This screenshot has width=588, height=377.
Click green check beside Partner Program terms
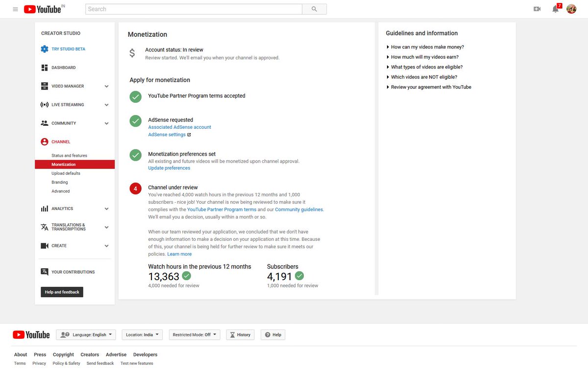[x=136, y=96]
